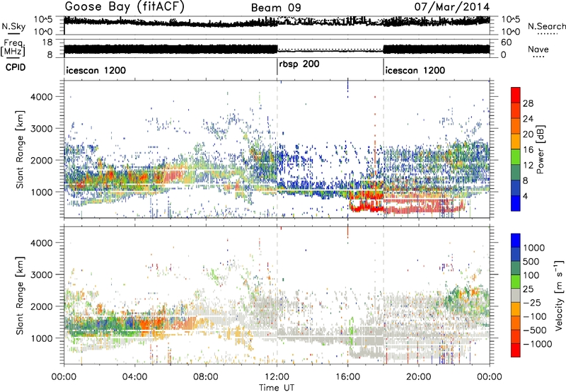Click the 'Goose Bay (fitACF)' title text
This screenshot has height=392, width=566.
125,7
